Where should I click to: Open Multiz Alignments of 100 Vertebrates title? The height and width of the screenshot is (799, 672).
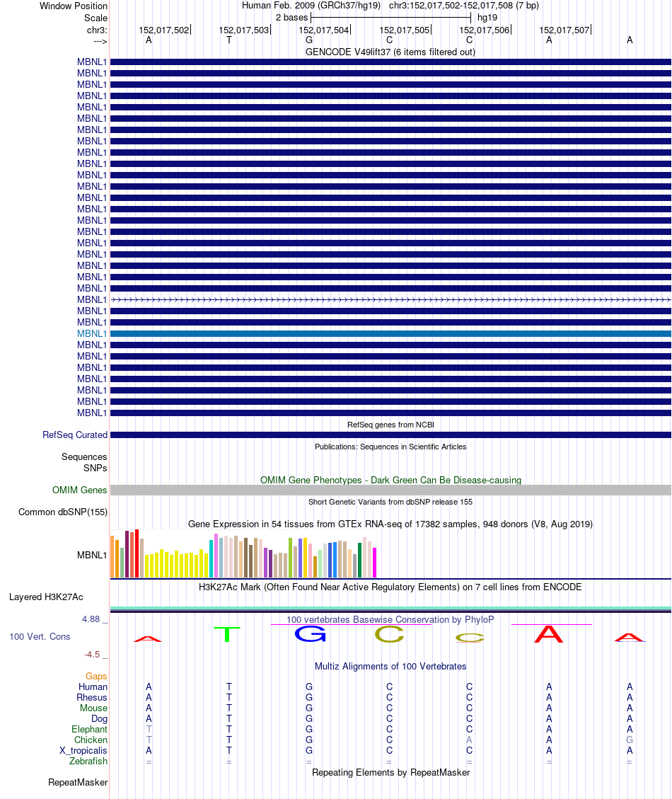(x=390, y=667)
